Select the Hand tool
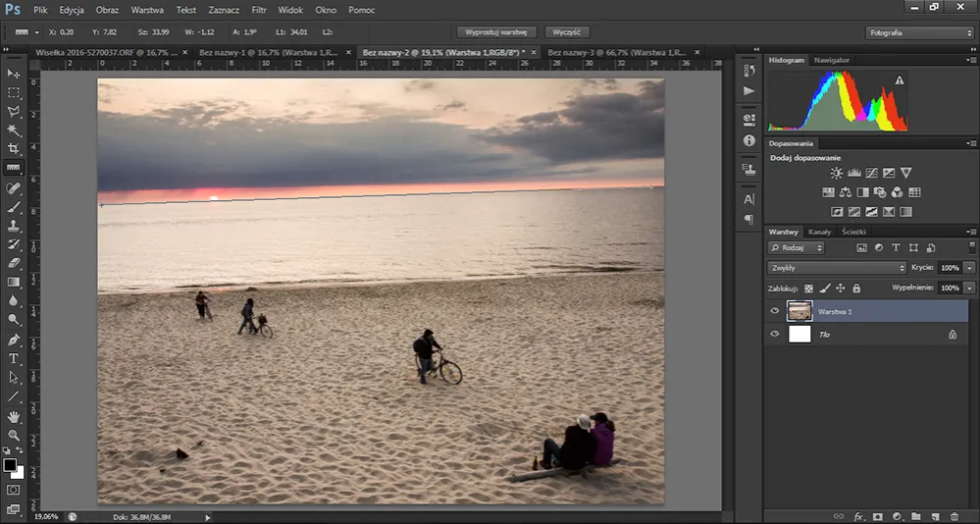The image size is (980, 524). pyautogui.click(x=13, y=416)
